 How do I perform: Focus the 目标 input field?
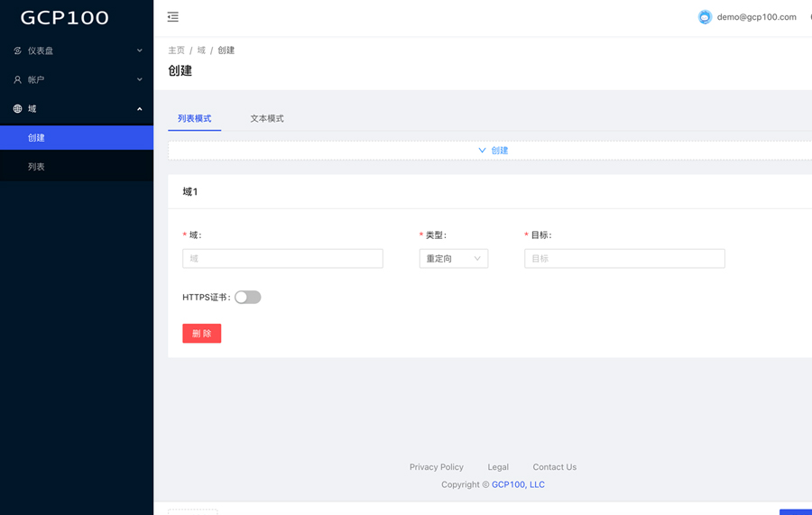623,259
